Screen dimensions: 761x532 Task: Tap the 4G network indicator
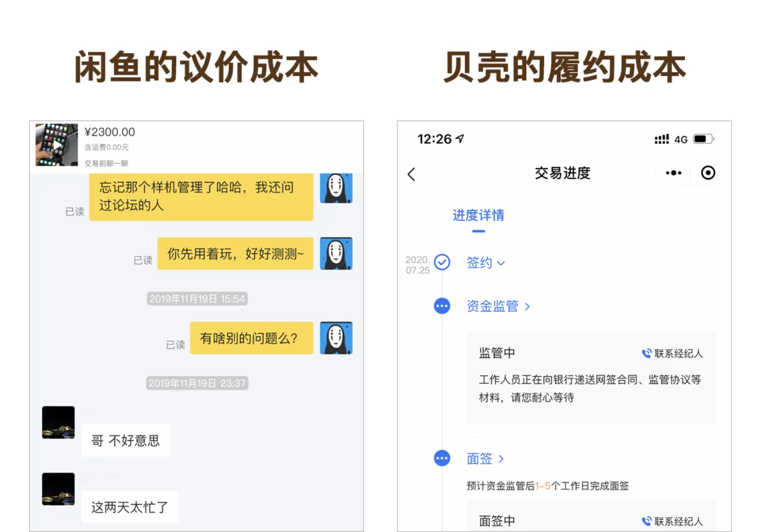click(x=681, y=140)
